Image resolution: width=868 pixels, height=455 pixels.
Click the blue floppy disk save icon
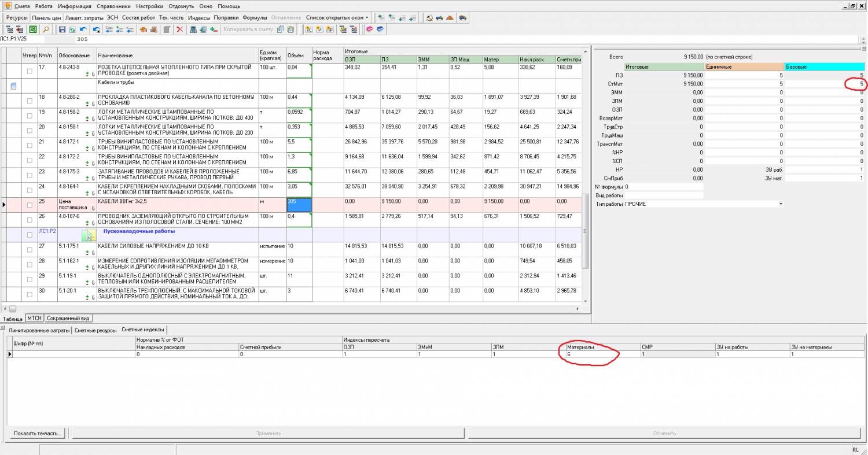click(x=62, y=29)
